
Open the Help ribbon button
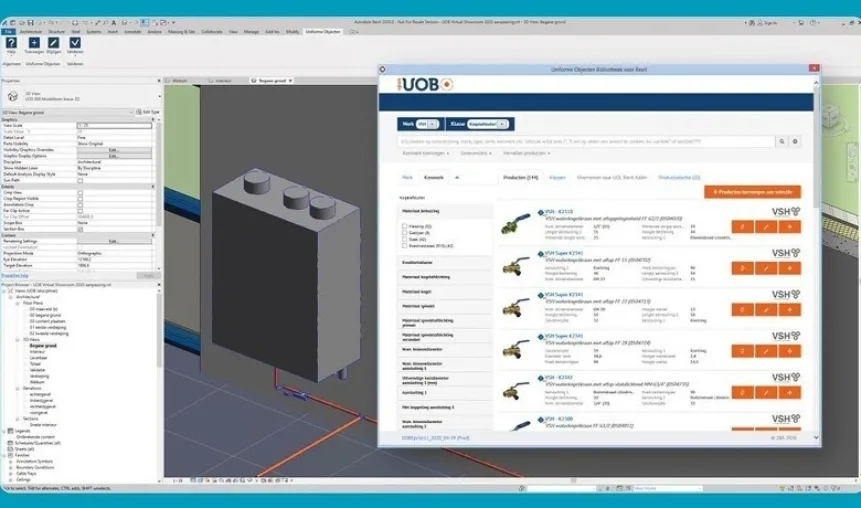(x=11, y=43)
